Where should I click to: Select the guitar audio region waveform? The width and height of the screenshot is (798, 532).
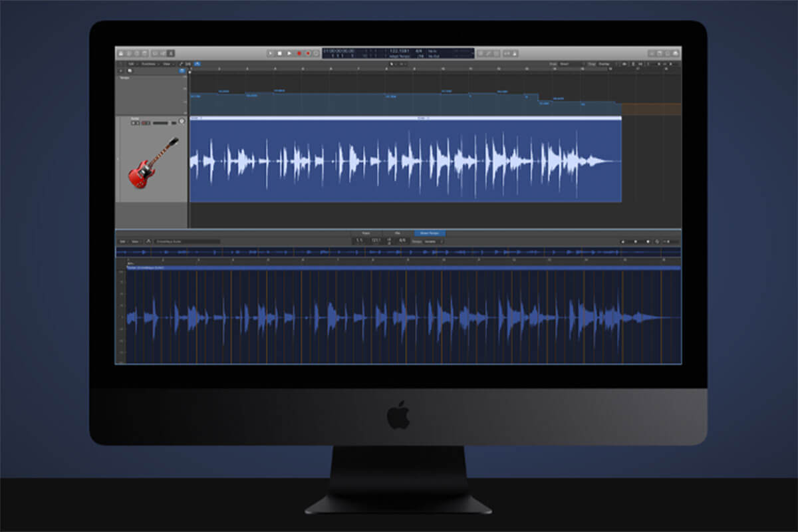point(405,162)
